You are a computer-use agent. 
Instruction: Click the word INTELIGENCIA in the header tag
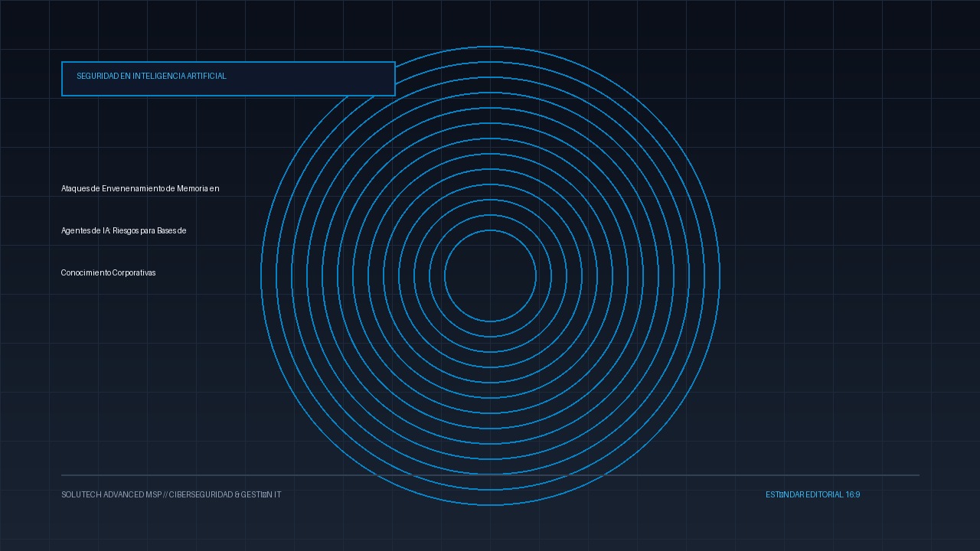tap(159, 77)
